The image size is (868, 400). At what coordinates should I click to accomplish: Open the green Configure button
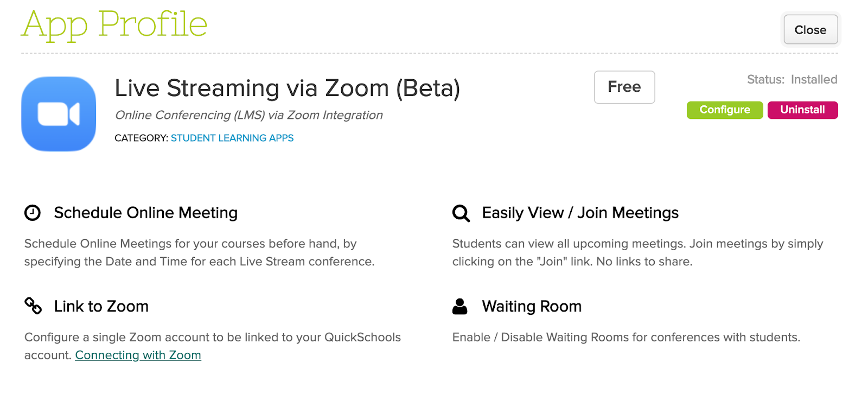(x=724, y=110)
